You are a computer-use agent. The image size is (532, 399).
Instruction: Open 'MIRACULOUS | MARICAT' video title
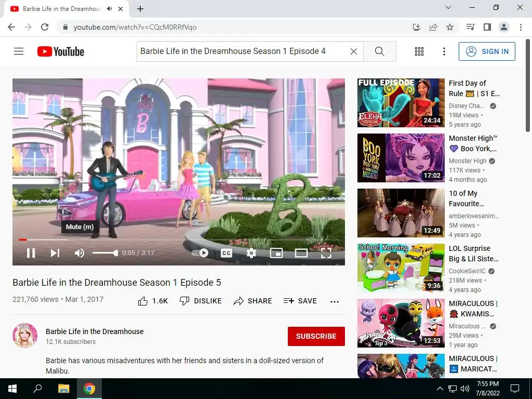click(x=473, y=363)
